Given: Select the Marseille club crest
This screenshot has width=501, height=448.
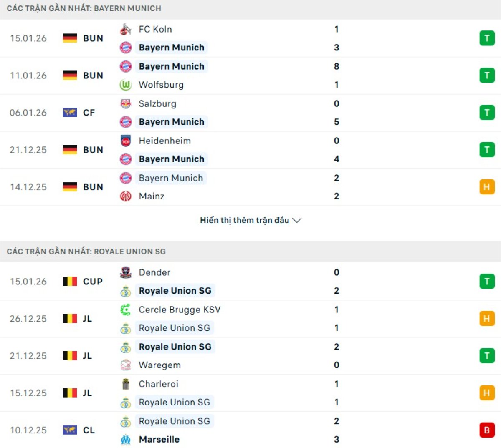Looking at the screenshot, I should click(125, 439).
